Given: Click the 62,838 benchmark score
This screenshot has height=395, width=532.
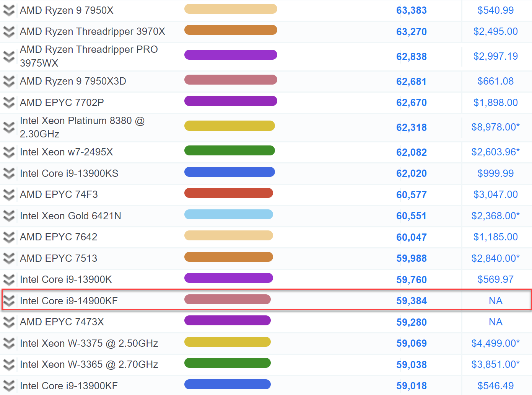Looking at the screenshot, I should 412,57.
